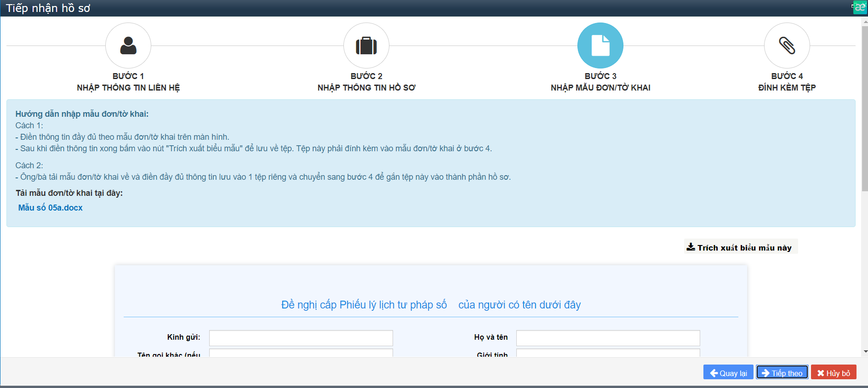Click the 'NHẬP THÔNG TIN LIÊN HỆ' step label
The width and height of the screenshot is (868, 388).
tap(128, 88)
